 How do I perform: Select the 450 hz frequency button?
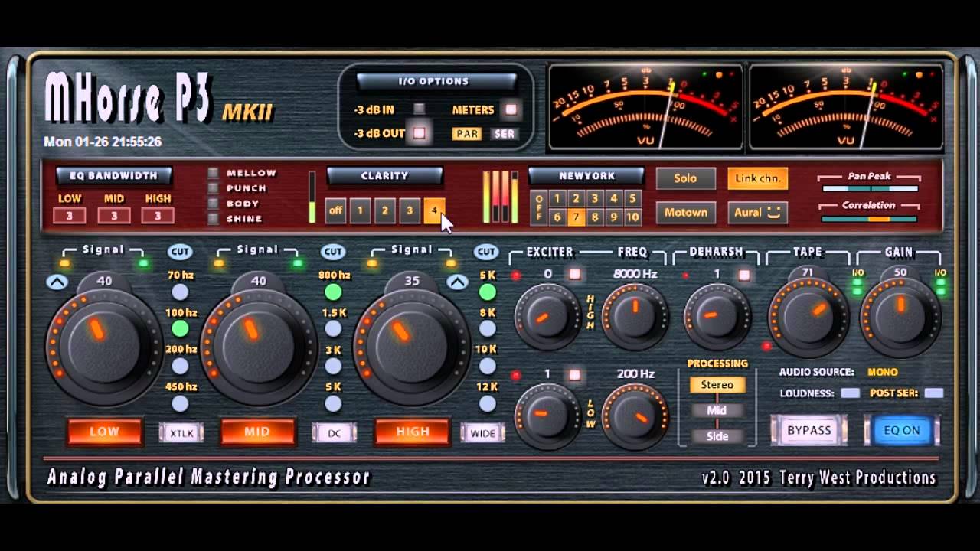click(x=180, y=404)
